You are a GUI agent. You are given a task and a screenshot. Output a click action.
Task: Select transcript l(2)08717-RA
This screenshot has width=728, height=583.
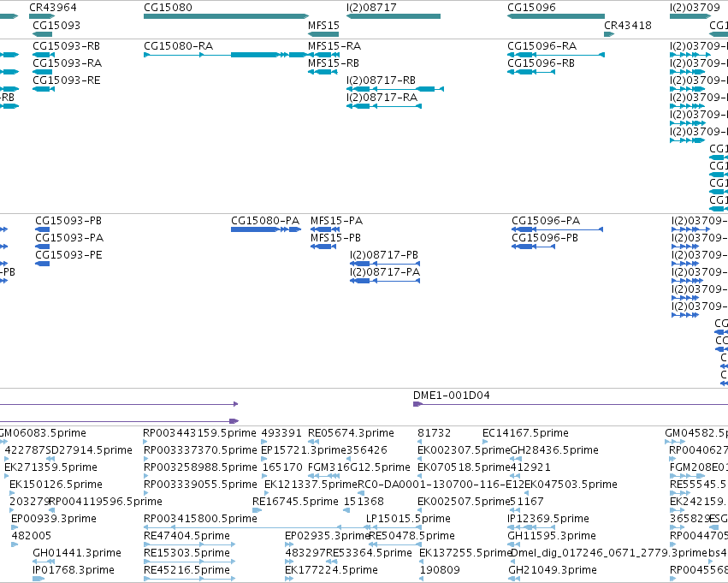[x=382, y=98]
